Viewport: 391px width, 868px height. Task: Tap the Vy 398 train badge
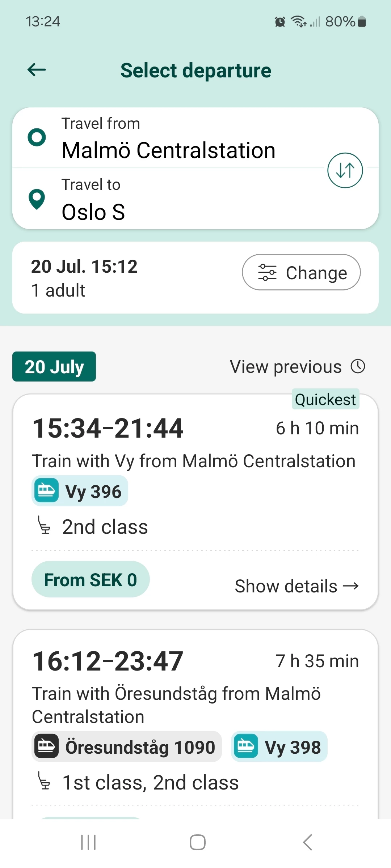coord(279,747)
